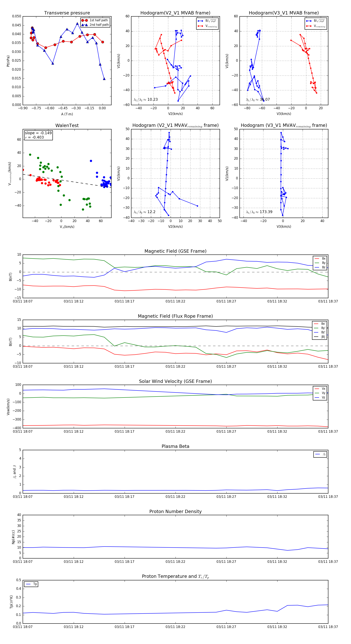Click the "0.050" tick on Transverse pressure y-axis
Viewport: 351px width, 644px height.
17,16
